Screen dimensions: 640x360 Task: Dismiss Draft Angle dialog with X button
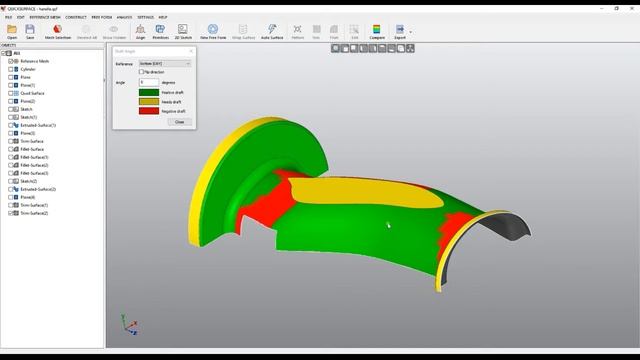point(191,51)
